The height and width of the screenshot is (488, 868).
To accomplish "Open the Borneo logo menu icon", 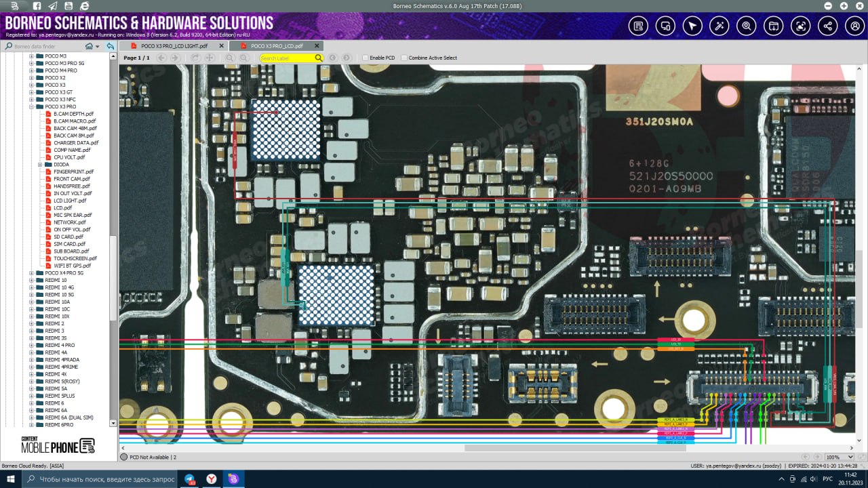I will click(15, 5).
